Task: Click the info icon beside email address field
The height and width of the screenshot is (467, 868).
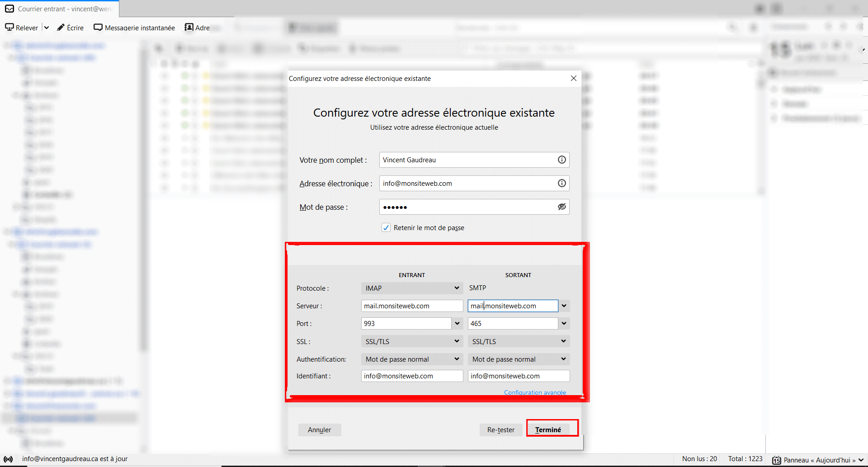Action: [561, 183]
